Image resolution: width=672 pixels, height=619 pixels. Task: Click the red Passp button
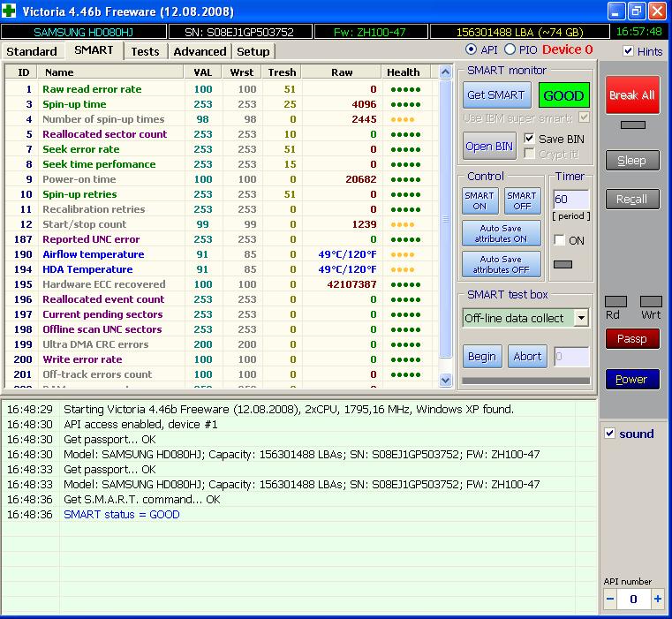point(632,339)
